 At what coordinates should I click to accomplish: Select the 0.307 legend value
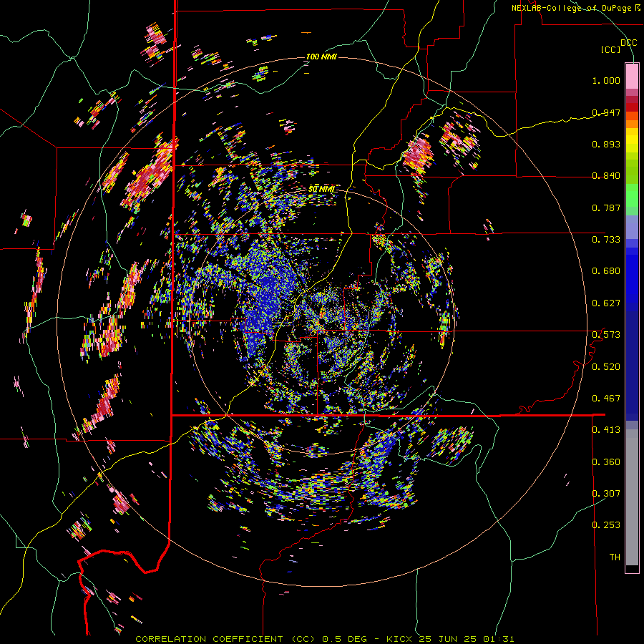point(606,494)
